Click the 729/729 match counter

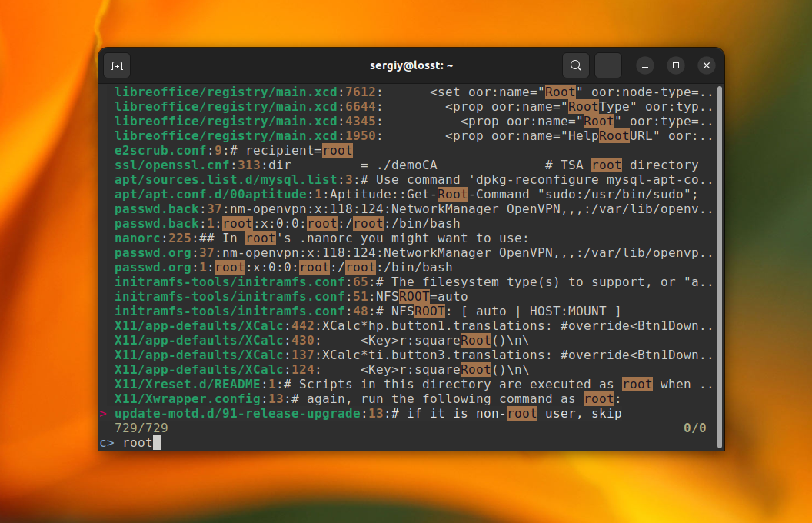click(x=141, y=428)
